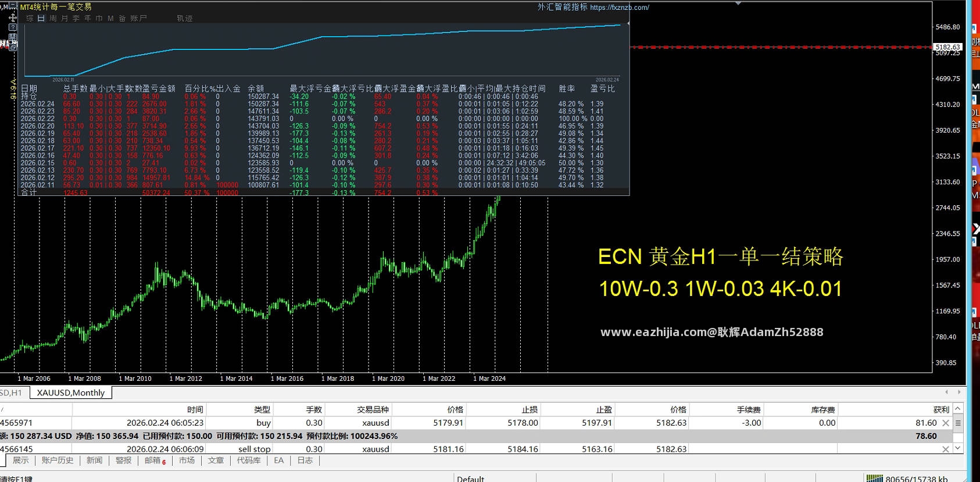Switch to the partially hidden H1 chart tab
This screenshot has width=980, height=482.
click(x=11, y=392)
